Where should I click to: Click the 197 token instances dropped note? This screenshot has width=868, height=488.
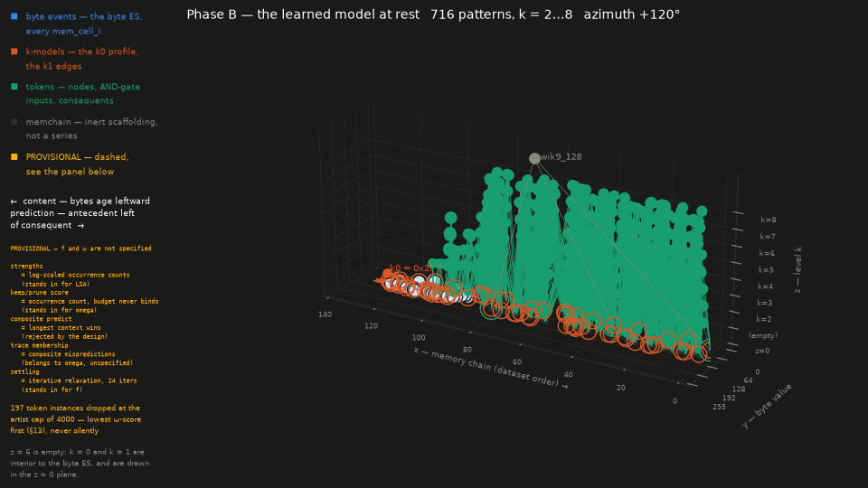pyautogui.click(x=76, y=419)
